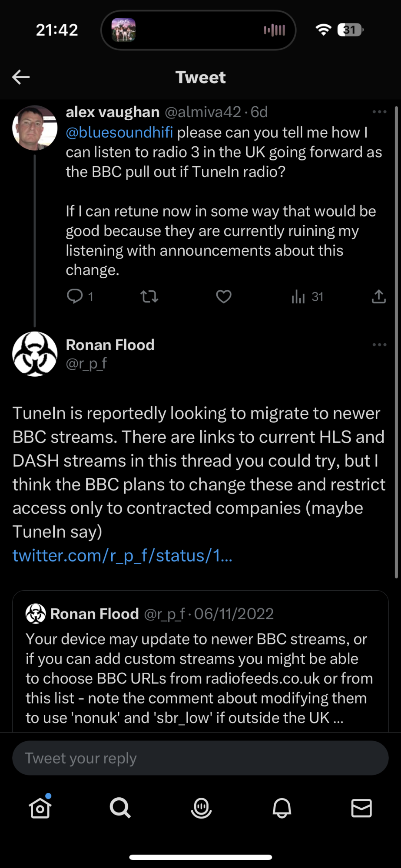401x868 pixels.
Task: View Ronan Flood's biohazard avatar
Action: [x=35, y=354]
